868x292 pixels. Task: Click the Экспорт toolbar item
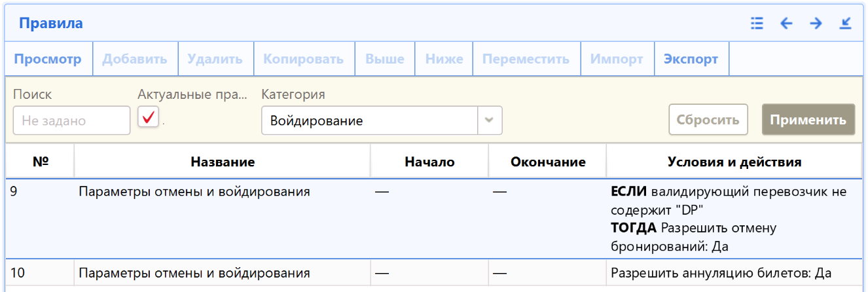point(691,59)
